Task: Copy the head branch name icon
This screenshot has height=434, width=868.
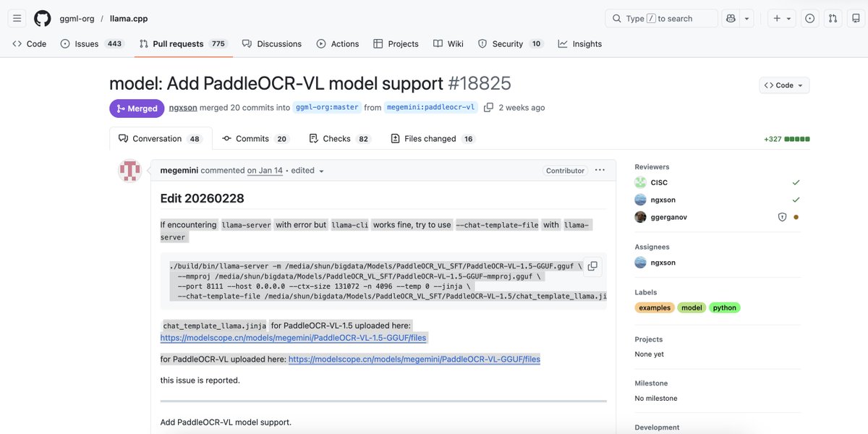Action: click(488, 107)
